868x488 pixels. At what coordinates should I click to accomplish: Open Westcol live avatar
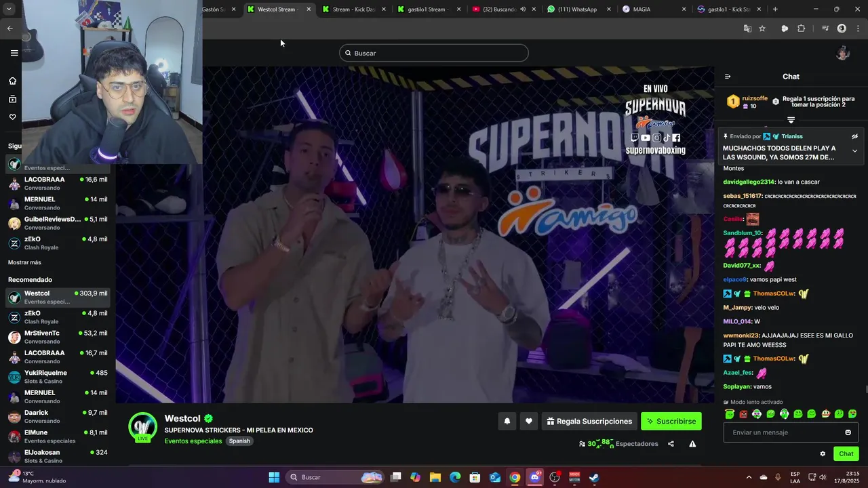(x=142, y=427)
